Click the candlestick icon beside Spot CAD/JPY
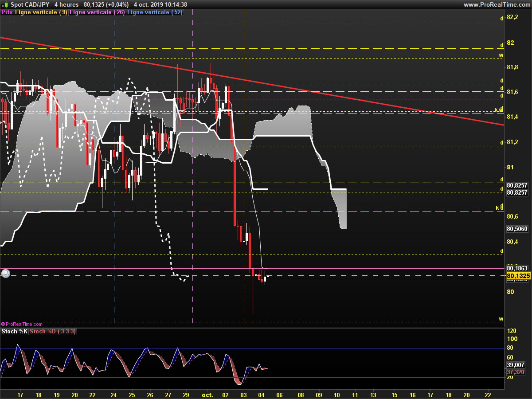The image size is (532, 399). click(x=5, y=4)
